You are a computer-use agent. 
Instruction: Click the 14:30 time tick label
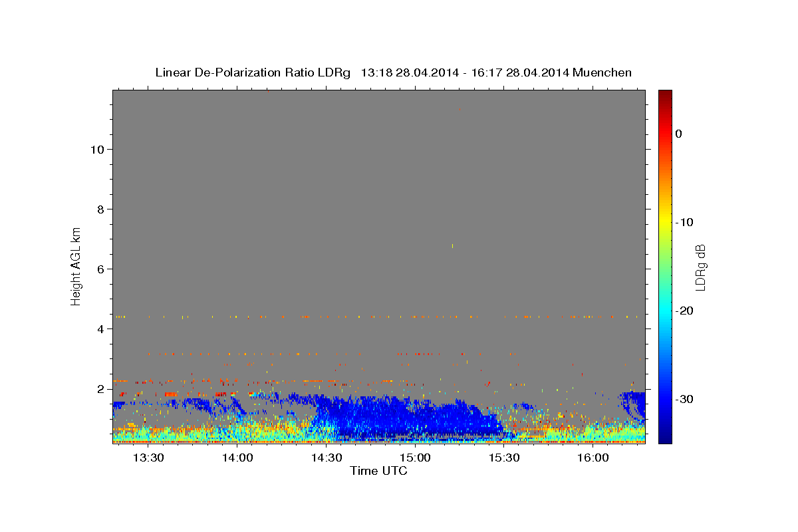pyautogui.click(x=327, y=458)
